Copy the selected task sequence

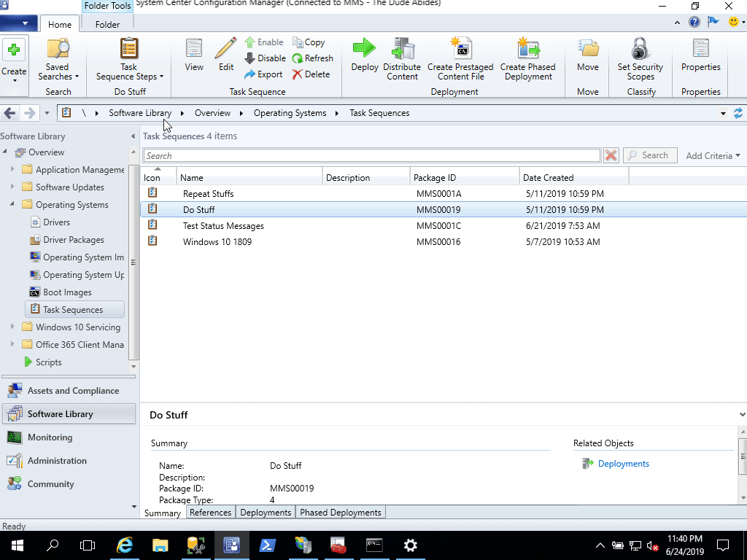coord(309,42)
